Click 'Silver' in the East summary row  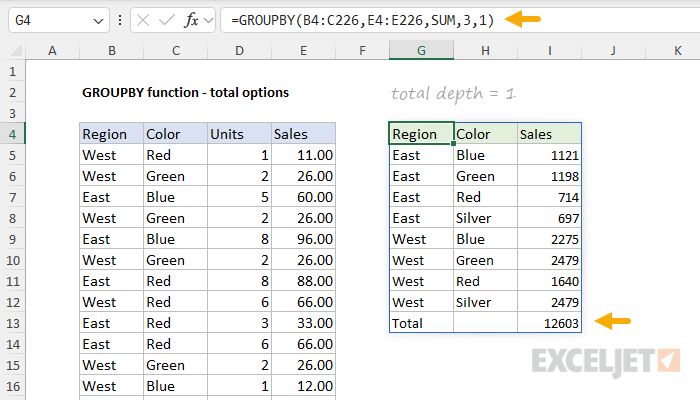tap(486, 218)
